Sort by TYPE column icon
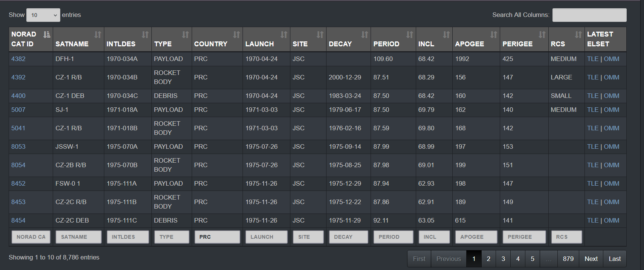644x270 pixels. tap(185, 35)
